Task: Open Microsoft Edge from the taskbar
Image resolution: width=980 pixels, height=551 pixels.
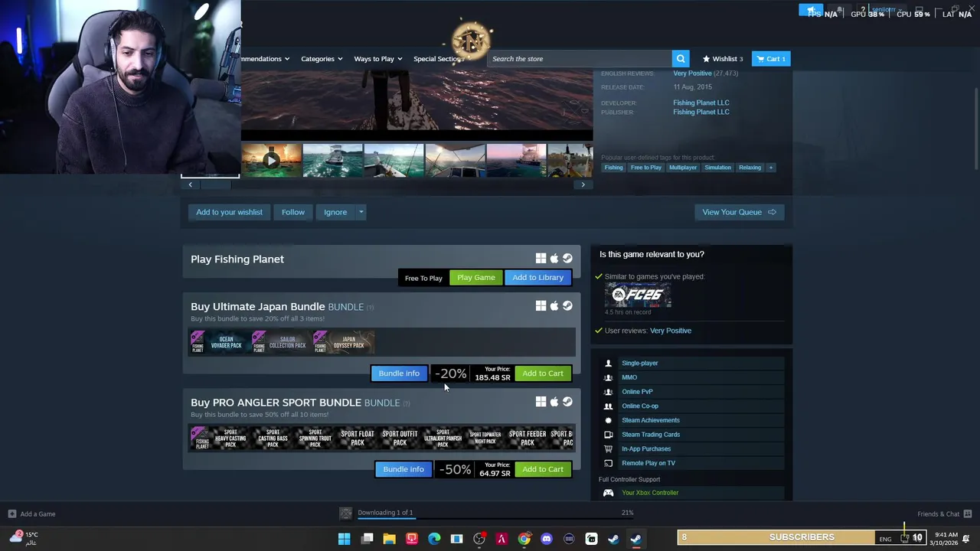Action: tap(434, 539)
